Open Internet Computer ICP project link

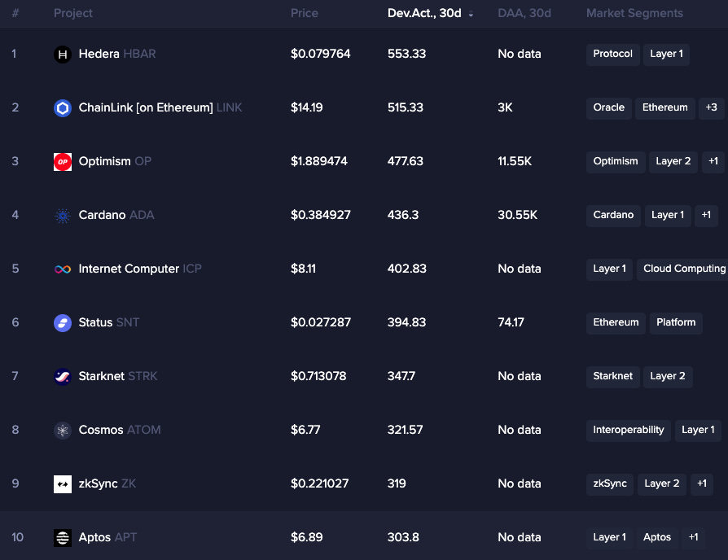140,269
